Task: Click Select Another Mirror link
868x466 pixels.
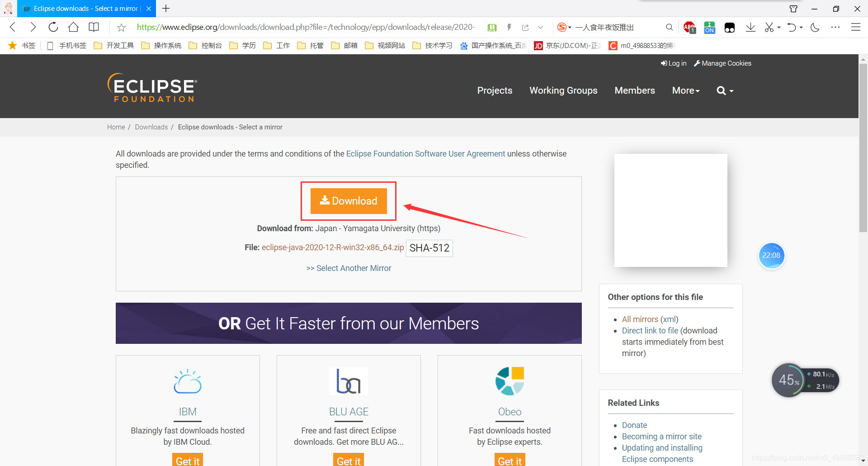Action: click(x=349, y=268)
